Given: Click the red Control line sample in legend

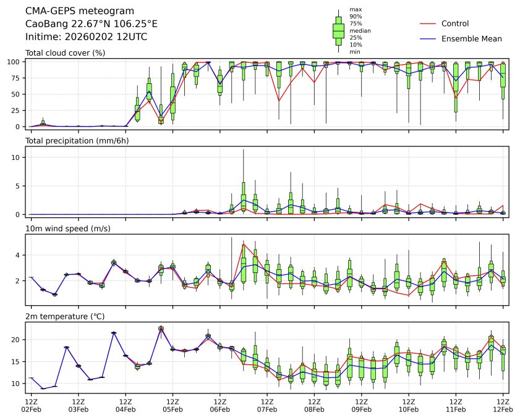Looking at the screenshot, I should pyautogui.click(x=428, y=23).
